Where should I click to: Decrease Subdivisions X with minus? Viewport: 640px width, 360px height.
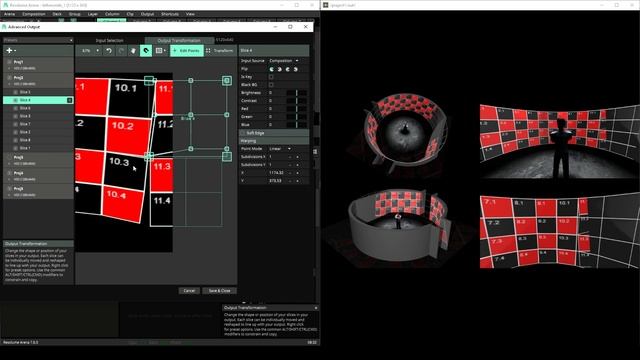(x=290, y=157)
